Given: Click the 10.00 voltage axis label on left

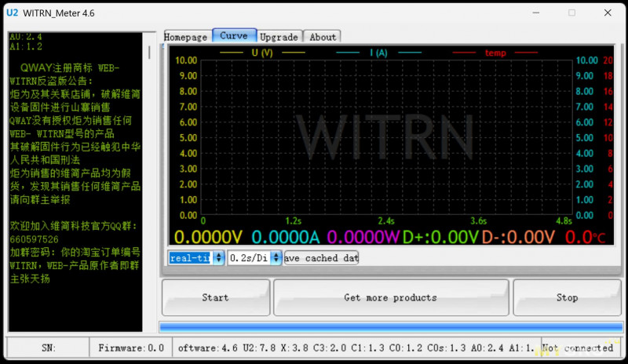Looking at the screenshot, I should 186,60.
